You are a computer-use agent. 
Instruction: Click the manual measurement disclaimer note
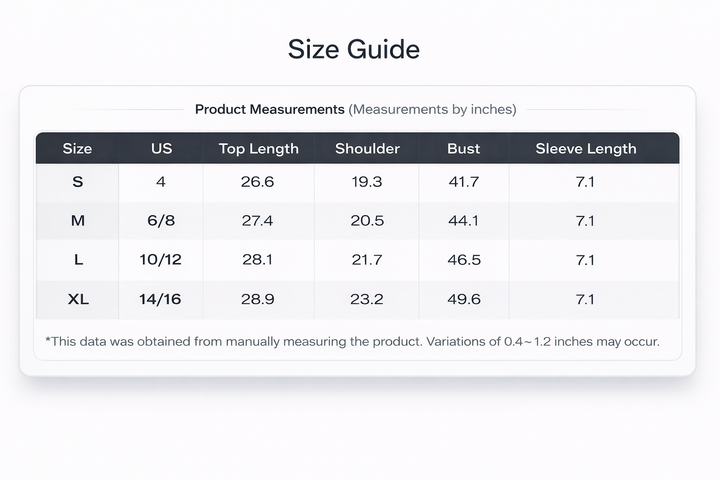(352, 342)
